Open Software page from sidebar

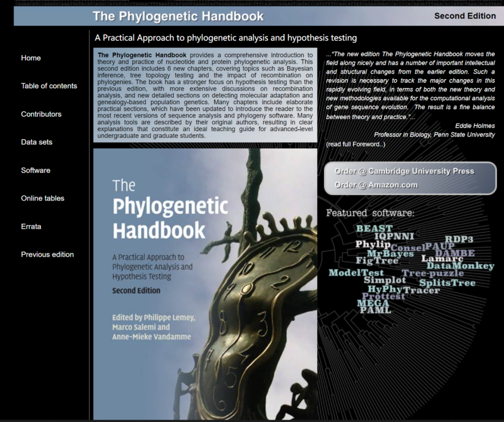coord(35,170)
